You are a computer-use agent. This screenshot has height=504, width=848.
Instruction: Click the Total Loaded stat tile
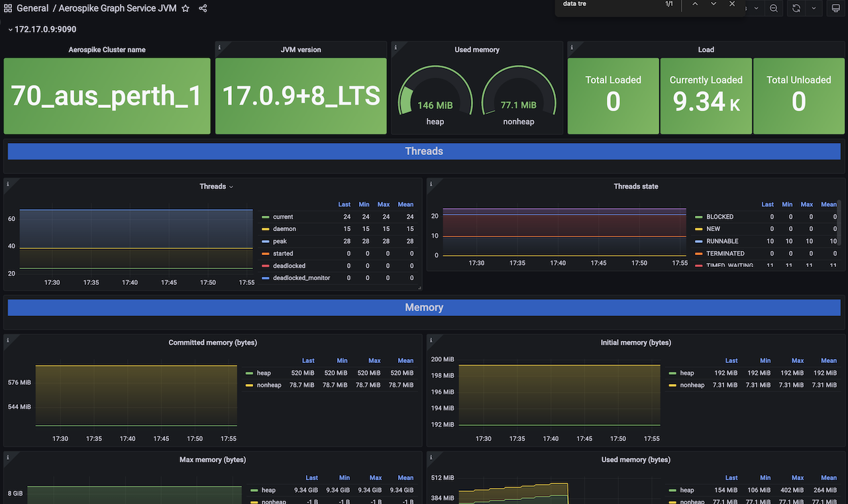613,96
